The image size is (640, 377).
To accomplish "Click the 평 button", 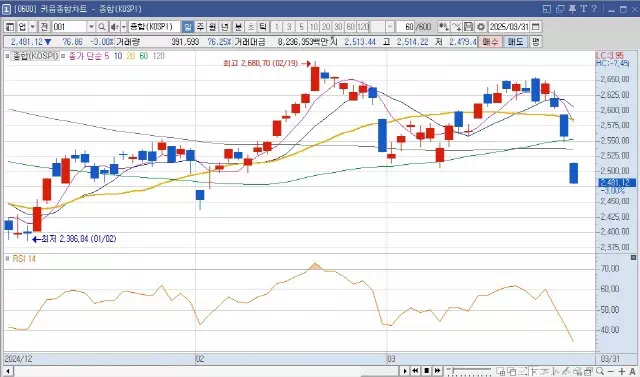I will 536,42.
